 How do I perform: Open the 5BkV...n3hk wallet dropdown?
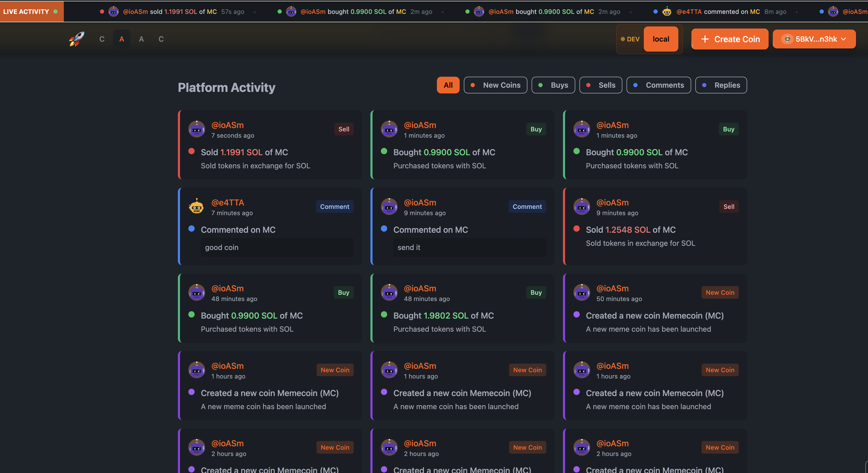tap(814, 39)
